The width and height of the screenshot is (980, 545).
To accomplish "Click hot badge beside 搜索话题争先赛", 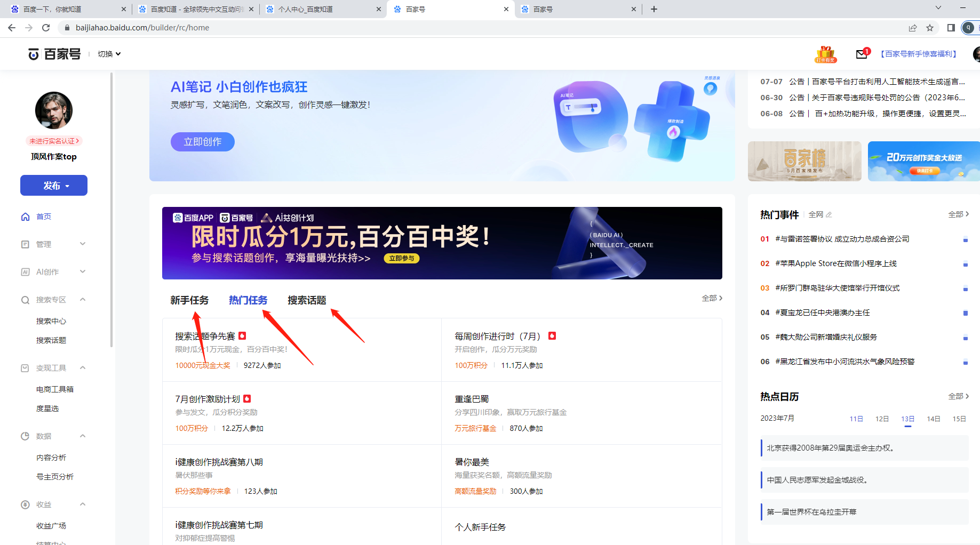I will point(242,336).
